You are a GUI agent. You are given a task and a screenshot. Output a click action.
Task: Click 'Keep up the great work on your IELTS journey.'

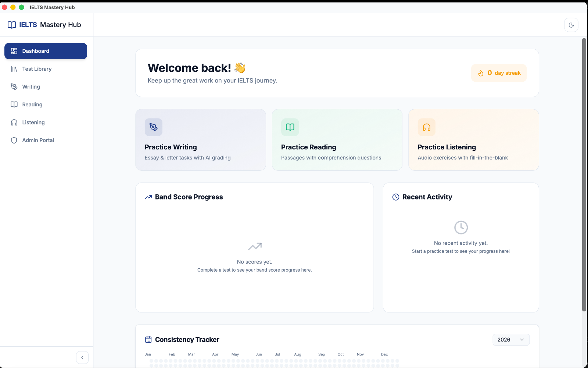point(212,81)
